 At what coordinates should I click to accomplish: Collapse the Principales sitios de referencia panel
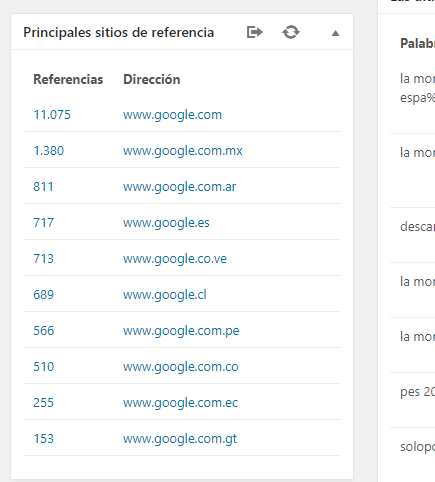[335, 33]
